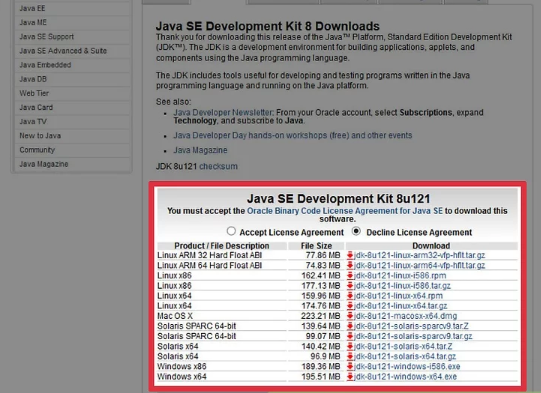
Task: Open Java DB sidebar item
Action: (x=33, y=79)
